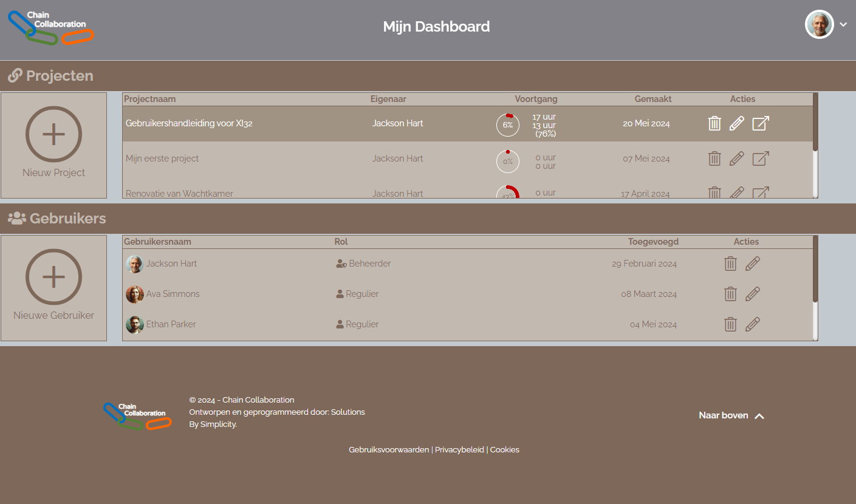Open Mijn eerste project via external-link icon
Image resolution: width=856 pixels, height=504 pixels.
761,158
